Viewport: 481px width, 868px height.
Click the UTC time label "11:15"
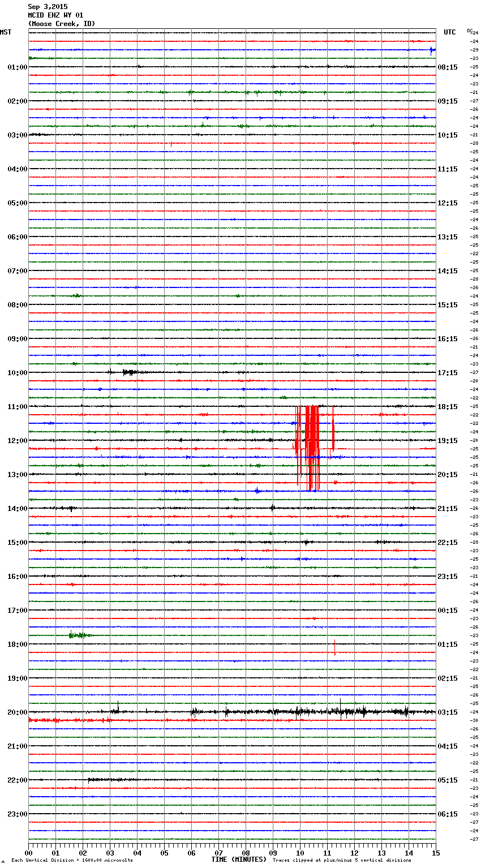[448, 169]
